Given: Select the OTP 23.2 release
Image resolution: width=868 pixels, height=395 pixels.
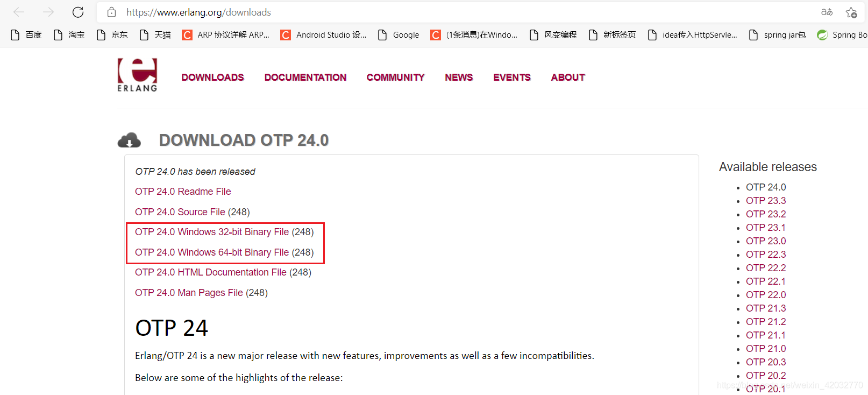Looking at the screenshot, I should [x=766, y=214].
